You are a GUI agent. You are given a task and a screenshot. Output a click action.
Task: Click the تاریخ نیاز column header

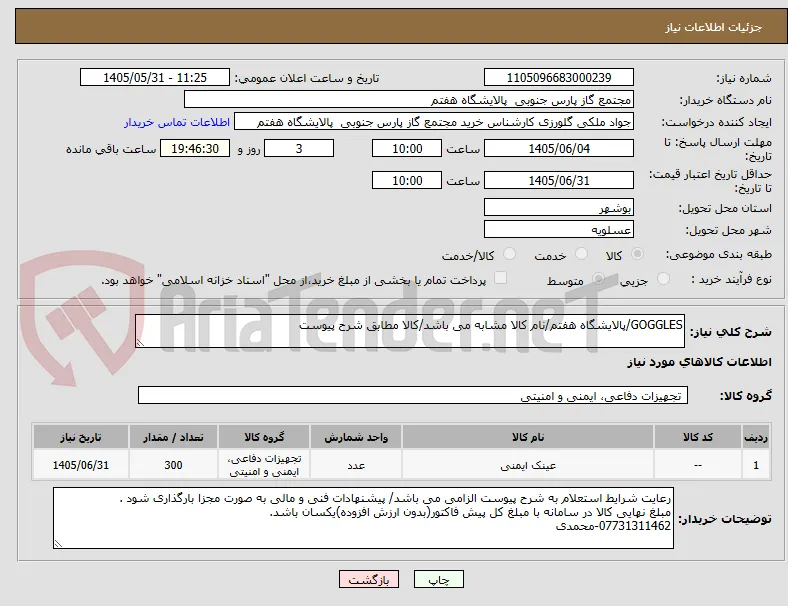[x=81, y=437]
